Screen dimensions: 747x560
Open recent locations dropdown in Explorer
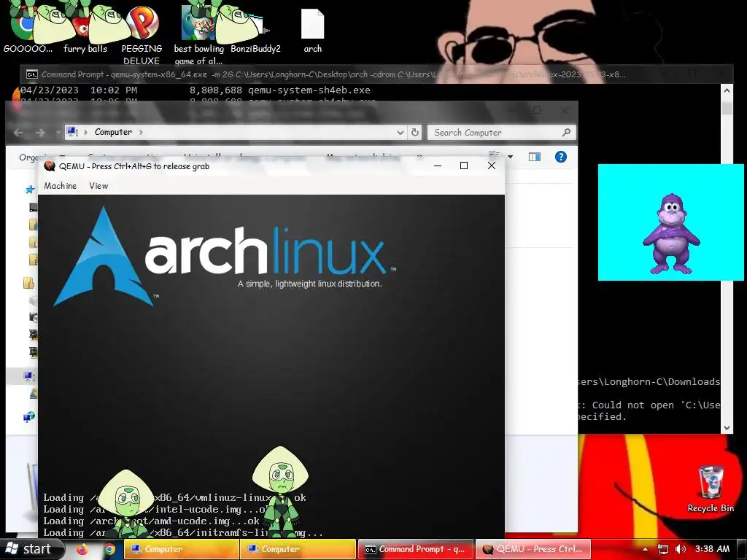58,133
